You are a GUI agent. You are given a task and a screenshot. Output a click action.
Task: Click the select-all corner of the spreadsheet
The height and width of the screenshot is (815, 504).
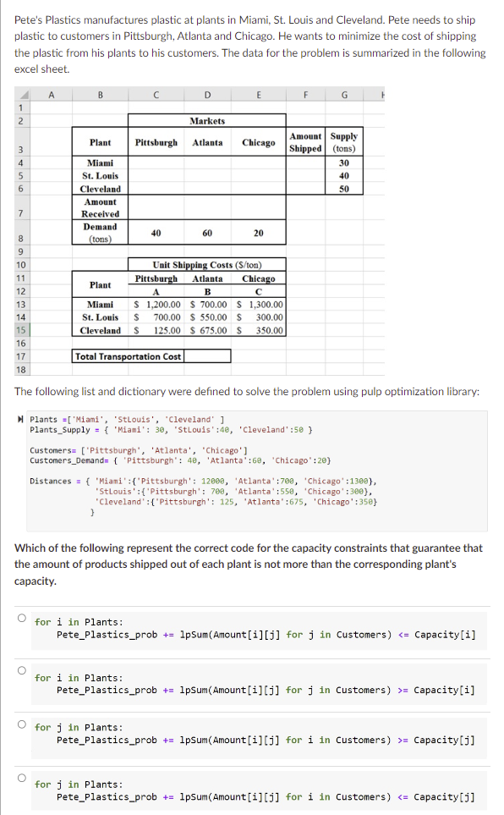click(x=23, y=95)
